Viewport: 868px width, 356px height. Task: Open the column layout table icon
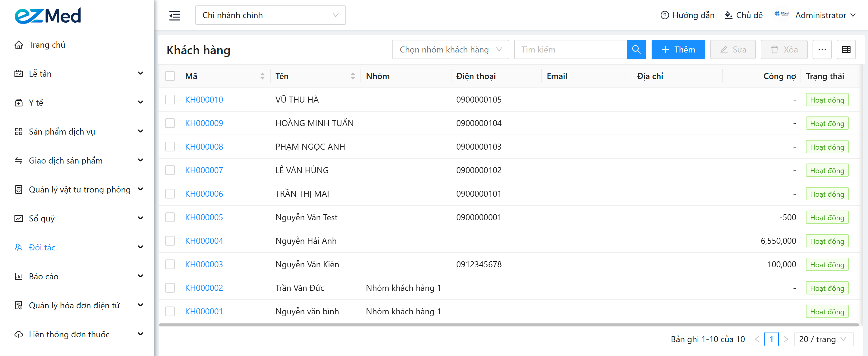[x=846, y=49]
